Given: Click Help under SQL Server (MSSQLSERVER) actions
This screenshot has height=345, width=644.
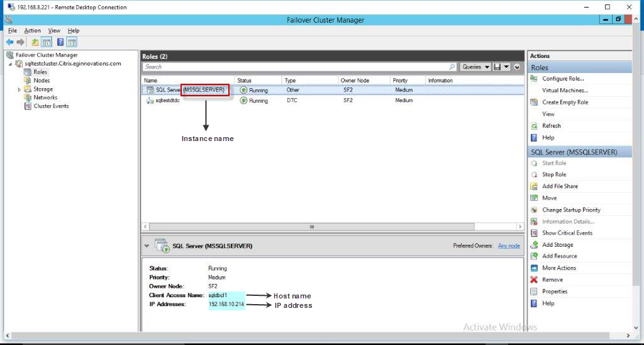Looking at the screenshot, I should [548, 303].
